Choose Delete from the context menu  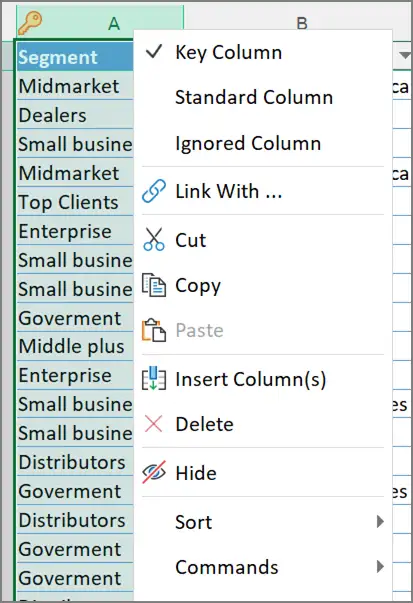pos(263,424)
